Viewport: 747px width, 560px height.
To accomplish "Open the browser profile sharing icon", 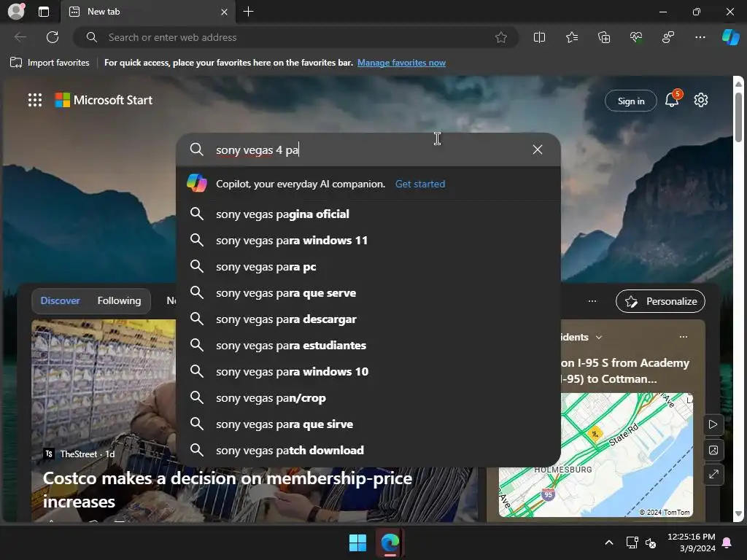I will [668, 37].
